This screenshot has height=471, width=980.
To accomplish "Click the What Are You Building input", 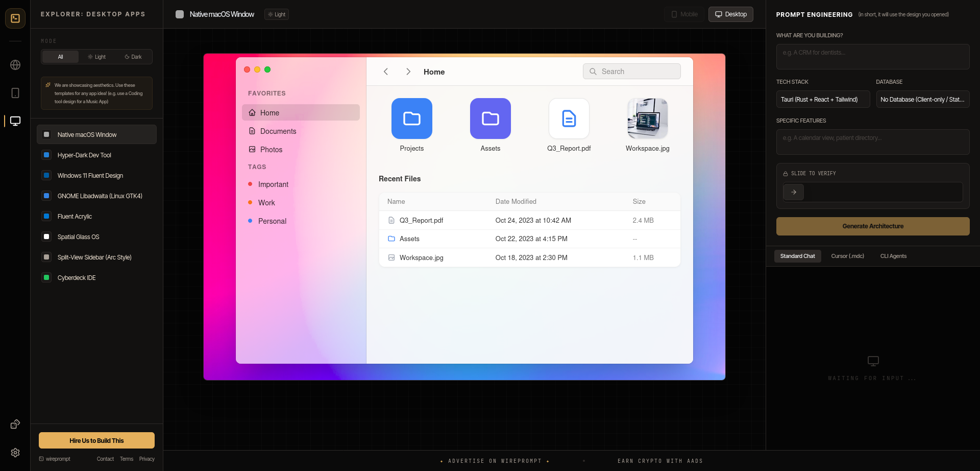I will (x=873, y=56).
